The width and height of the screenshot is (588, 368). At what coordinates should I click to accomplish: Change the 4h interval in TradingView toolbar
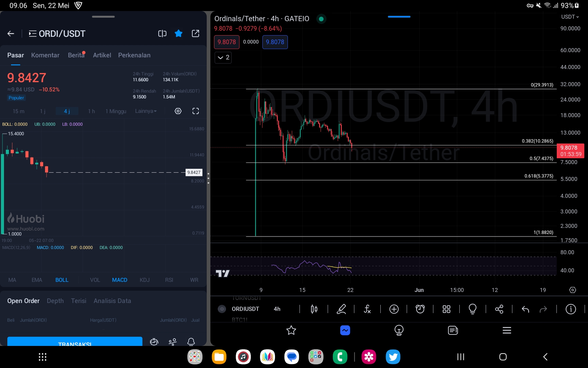tap(277, 309)
